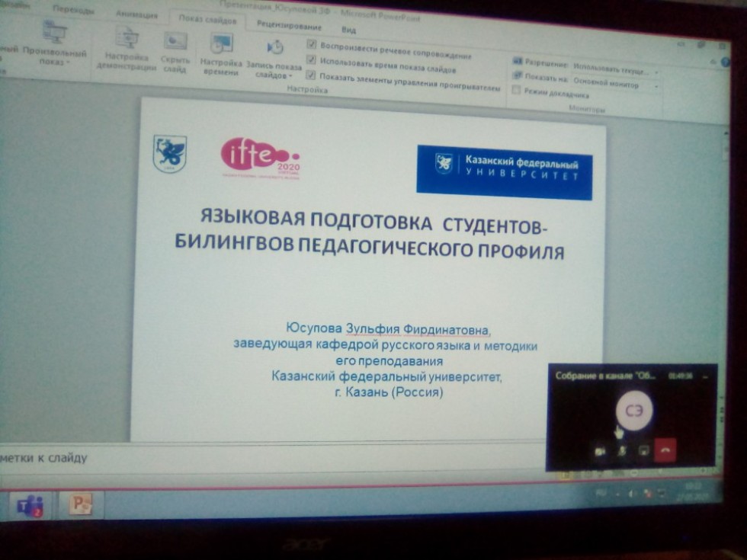Click Запись показа слайдов icon

(x=275, y=48)
